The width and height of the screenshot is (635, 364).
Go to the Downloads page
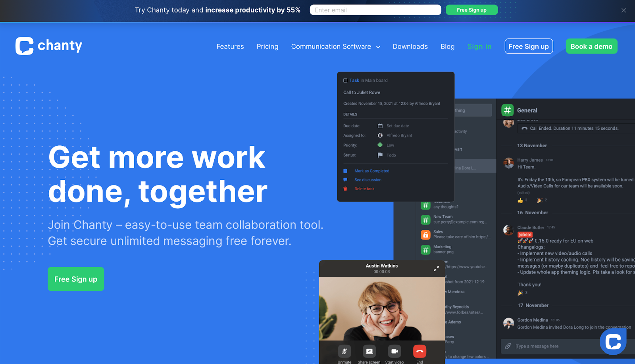pos(410,46)
